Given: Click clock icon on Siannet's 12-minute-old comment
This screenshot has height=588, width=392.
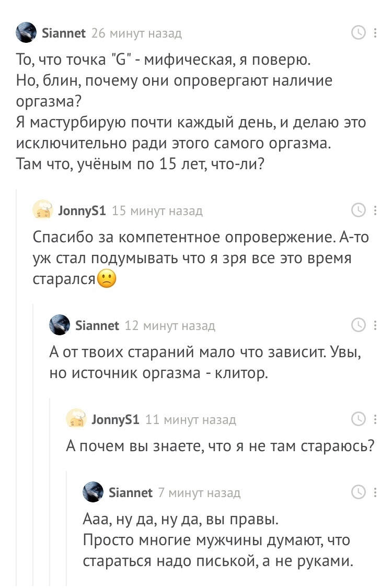Looking at the screenshot, I should 359,325.
